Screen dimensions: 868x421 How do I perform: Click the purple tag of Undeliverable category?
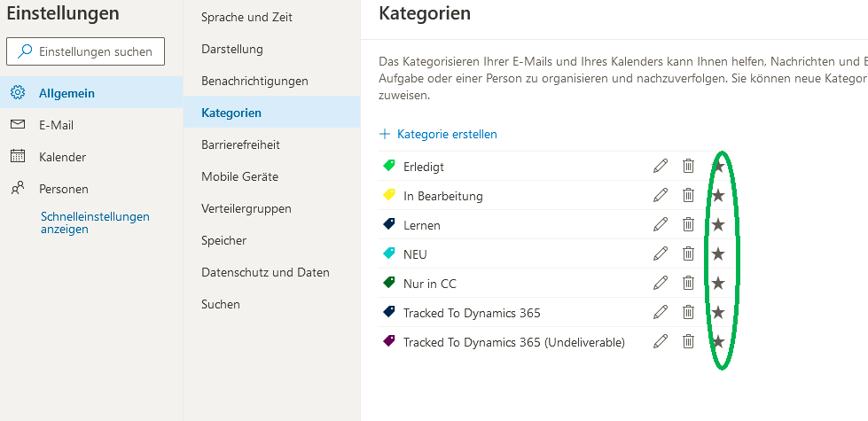tap(388, 341)
